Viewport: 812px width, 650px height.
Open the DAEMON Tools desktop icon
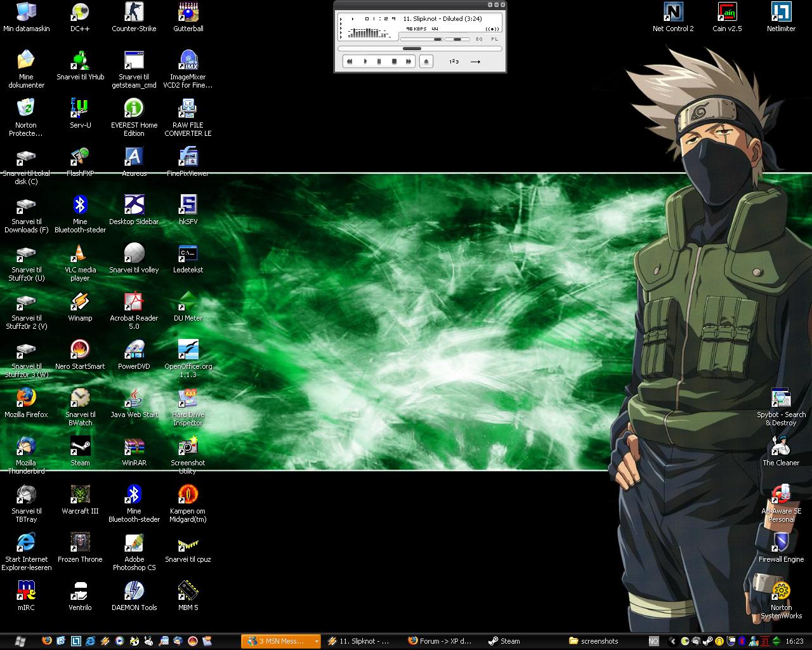[134, 592]
